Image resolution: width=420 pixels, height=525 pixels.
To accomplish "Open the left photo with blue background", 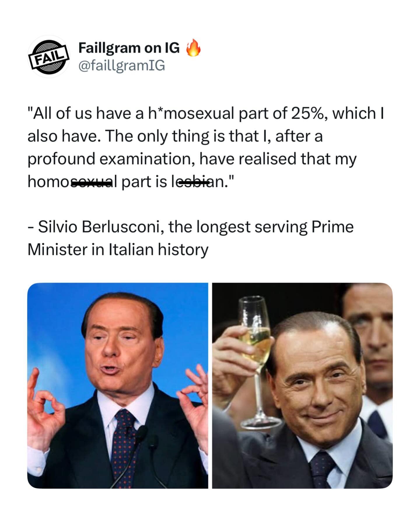I will 118,386.
